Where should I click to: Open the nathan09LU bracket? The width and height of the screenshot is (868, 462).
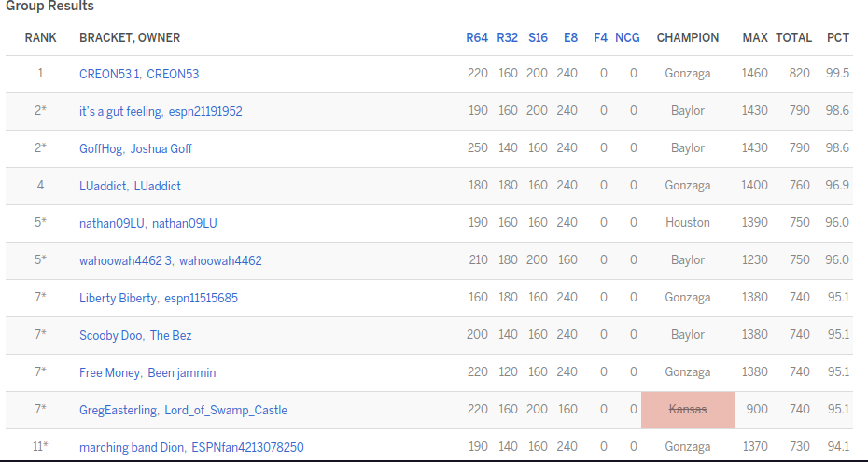pyautogui.click(x=111, y=223)
